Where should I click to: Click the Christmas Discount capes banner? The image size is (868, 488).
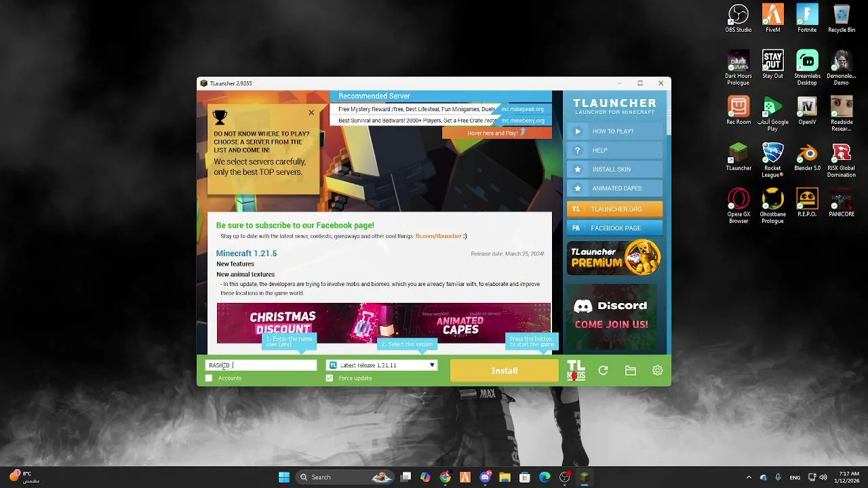point(384,323)
